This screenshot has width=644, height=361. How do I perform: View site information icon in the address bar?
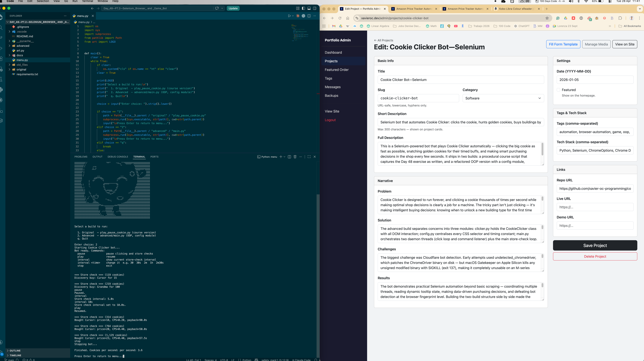pos(357,18)
